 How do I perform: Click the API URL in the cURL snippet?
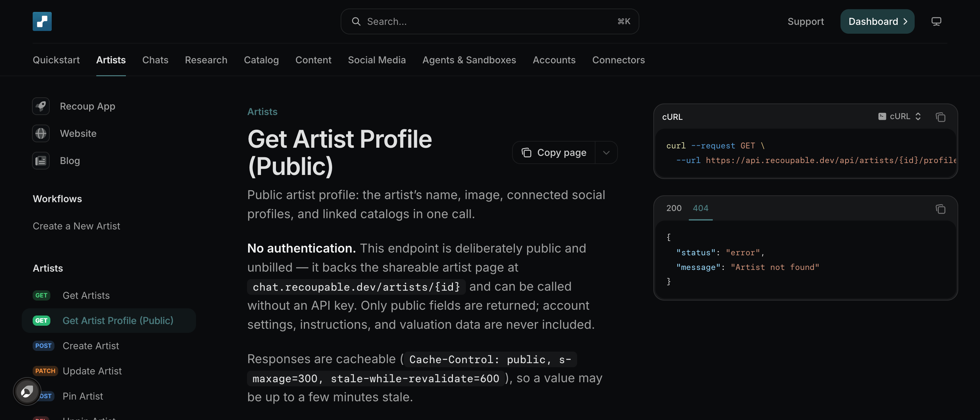pos(831,160)
